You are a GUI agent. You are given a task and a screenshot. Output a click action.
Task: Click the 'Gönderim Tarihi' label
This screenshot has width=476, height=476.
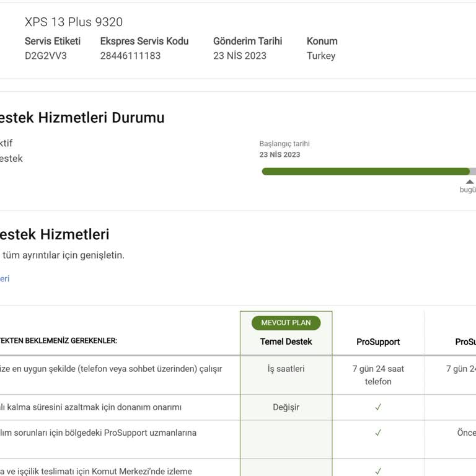click(247, 41)
